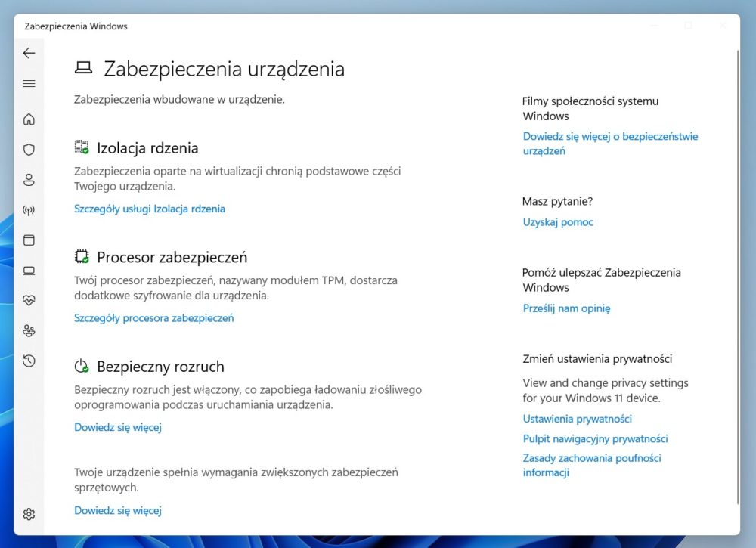
Task: Open Szczegóły usługi Izolacja rdzenia link
Action: point(150,209)
